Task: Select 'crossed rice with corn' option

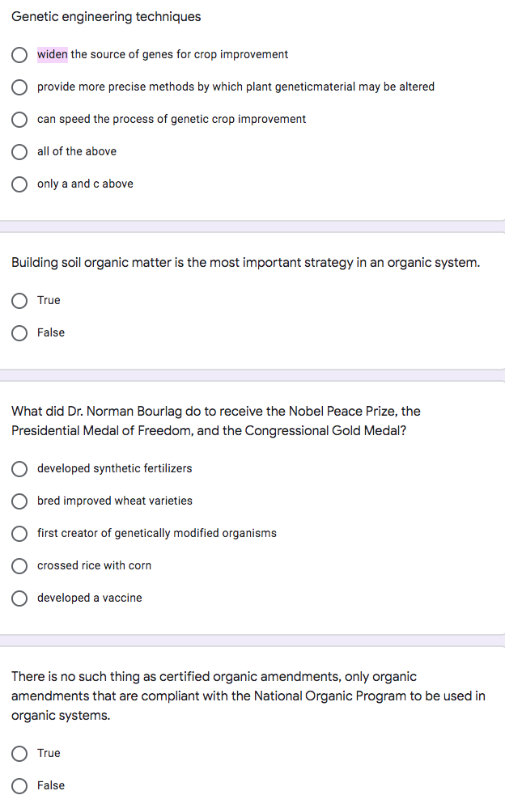Action: click(19, 566)
